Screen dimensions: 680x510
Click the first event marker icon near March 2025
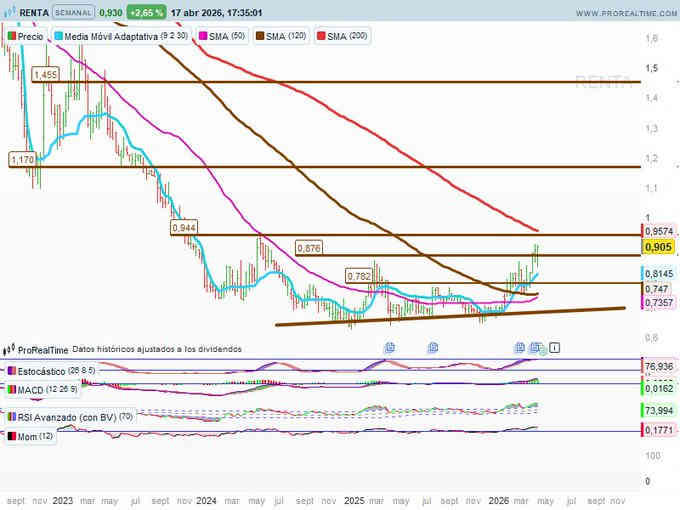tap(389, 348)
